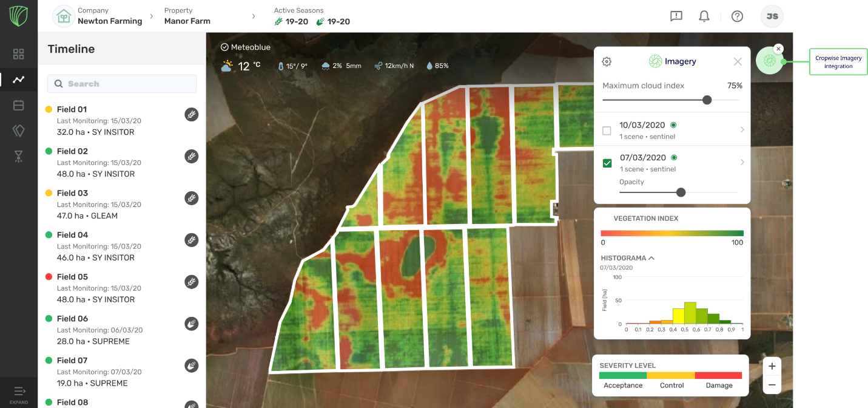Open the help question mark icon
This screenshot has width=868, height=408.
[737, 16]
